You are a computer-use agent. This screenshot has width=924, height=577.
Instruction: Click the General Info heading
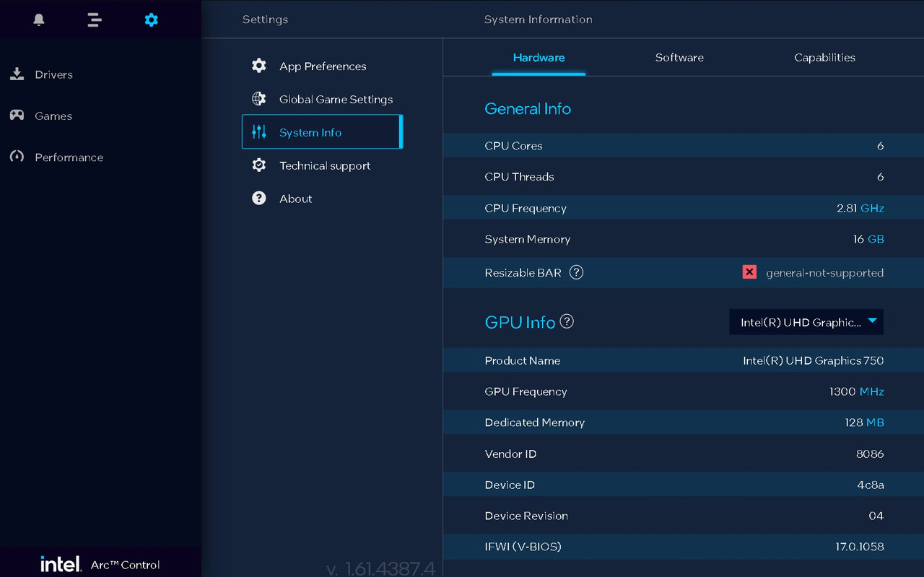click(528, 108)
